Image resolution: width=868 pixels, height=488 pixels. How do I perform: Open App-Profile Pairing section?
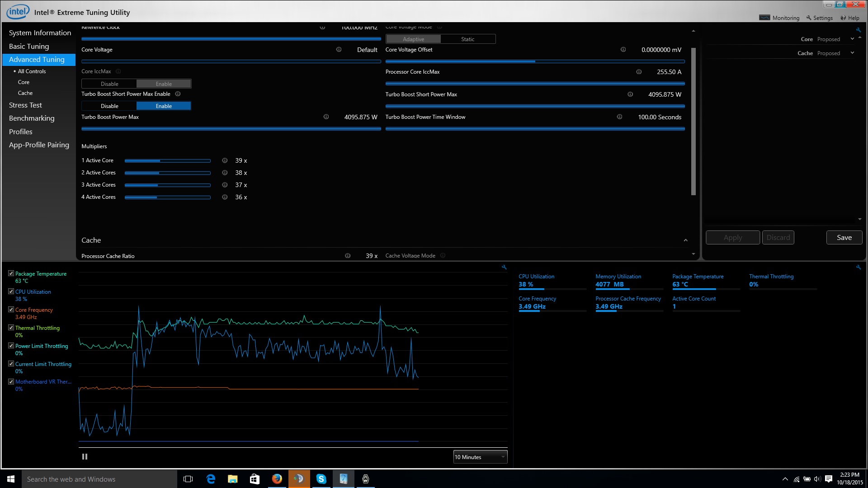[x=39, y=145]
